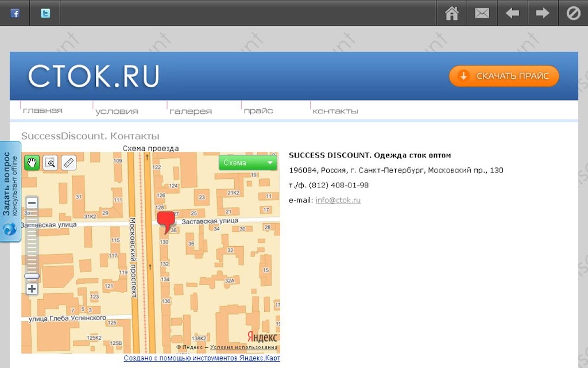Click the red map placemark
Screen dimensions: 588x368
pyautogui.click(x=166, y=222)
